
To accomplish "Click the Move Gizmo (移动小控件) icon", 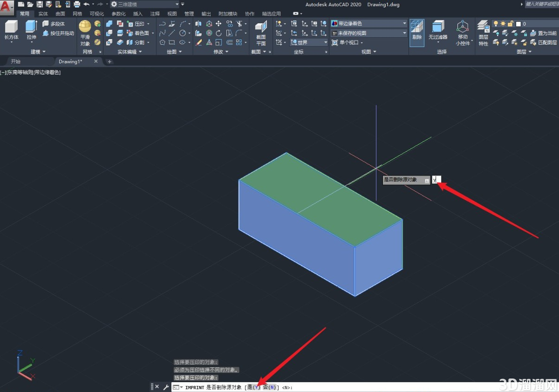I will (x=463, y=33).
